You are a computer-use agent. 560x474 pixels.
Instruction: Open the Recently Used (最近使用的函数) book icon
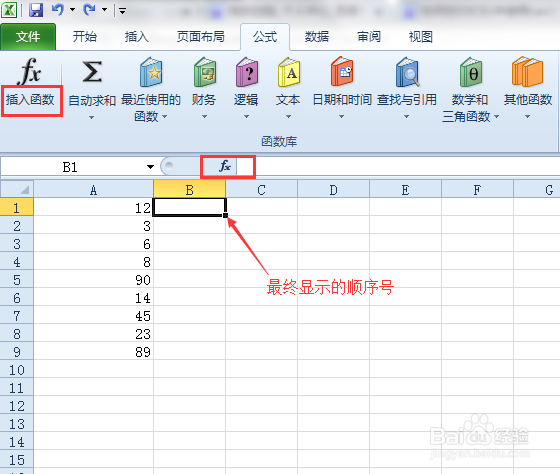tap(151, 72)
